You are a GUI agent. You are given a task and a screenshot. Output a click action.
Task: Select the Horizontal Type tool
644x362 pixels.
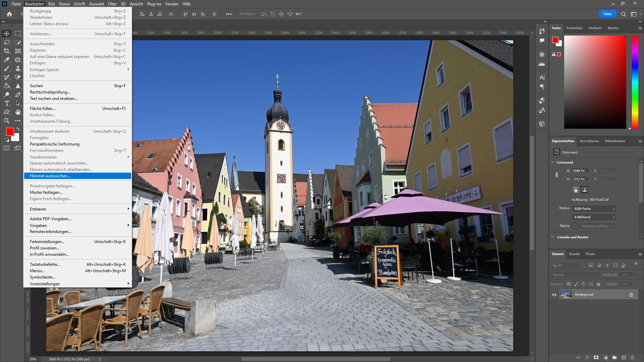click(6, 103)
